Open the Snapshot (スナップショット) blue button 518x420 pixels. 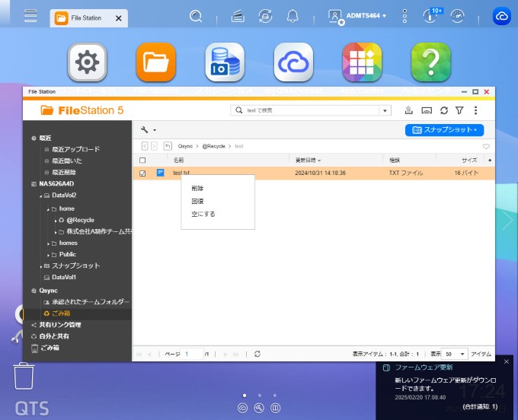[444, 129]
